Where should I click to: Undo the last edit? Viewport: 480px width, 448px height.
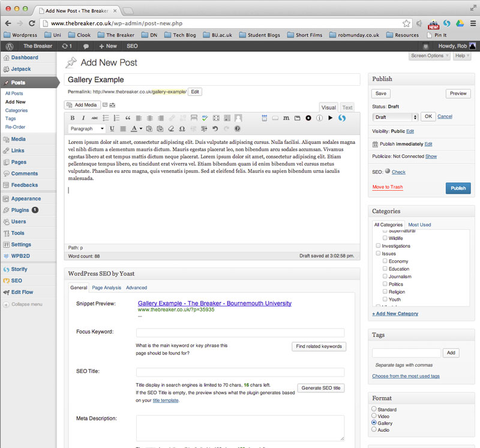[x=215, y=129]
